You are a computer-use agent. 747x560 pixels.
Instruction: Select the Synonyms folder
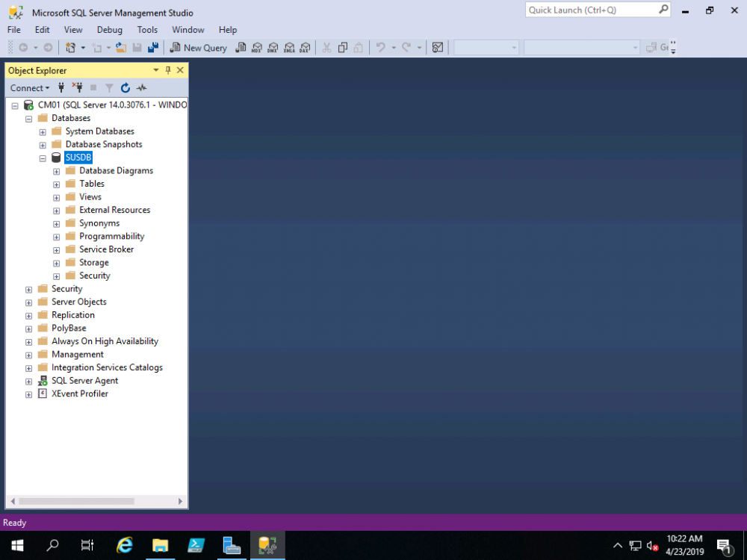click(99, 223)
